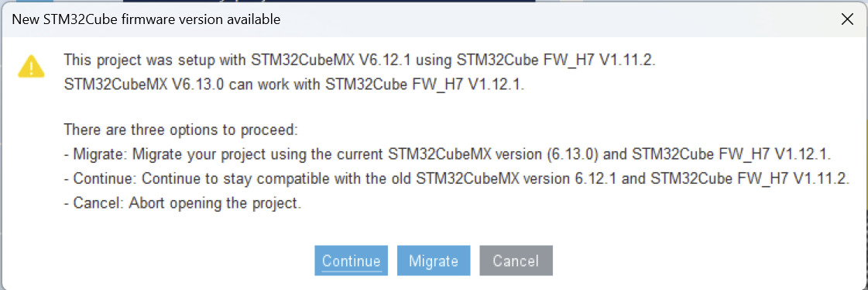This screenshot has height=290, width=868.
Task: Cancel opening the project
Action: [x=516, y=261]
